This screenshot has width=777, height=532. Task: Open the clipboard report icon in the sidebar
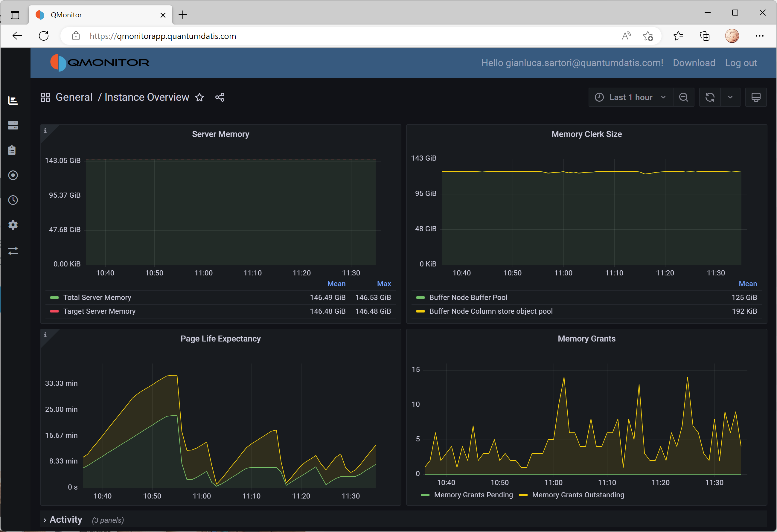(12, 150)
